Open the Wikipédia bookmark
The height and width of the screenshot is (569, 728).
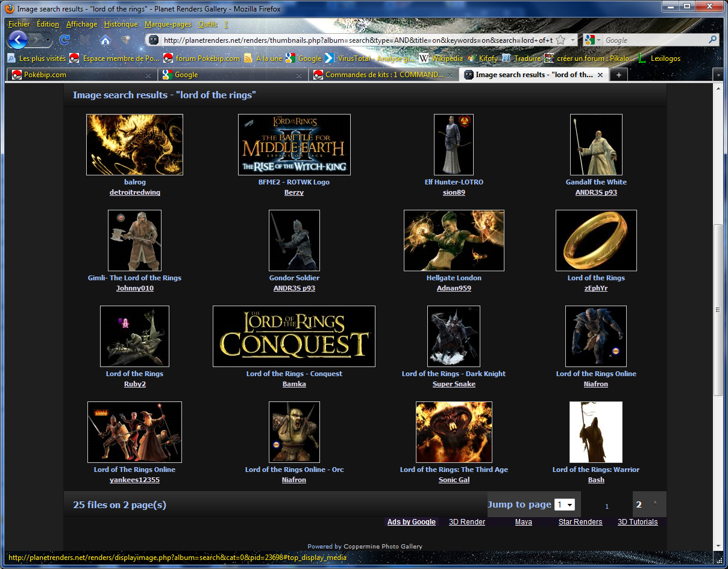[441, 58]
